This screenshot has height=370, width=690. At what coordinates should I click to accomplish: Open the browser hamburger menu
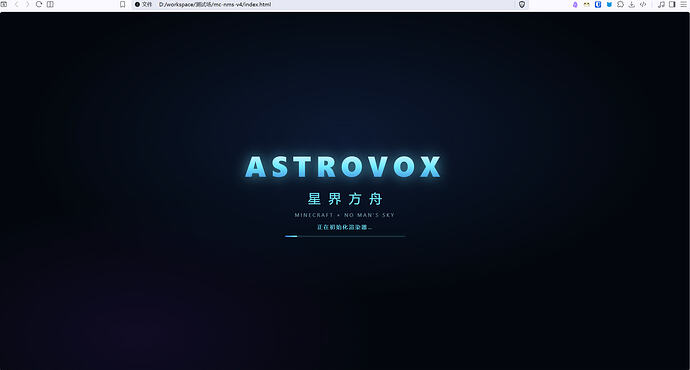pos(683,4)
